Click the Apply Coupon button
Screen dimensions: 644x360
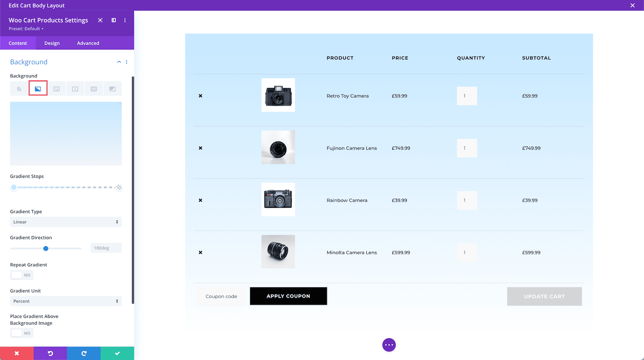(x=288, y=296)
